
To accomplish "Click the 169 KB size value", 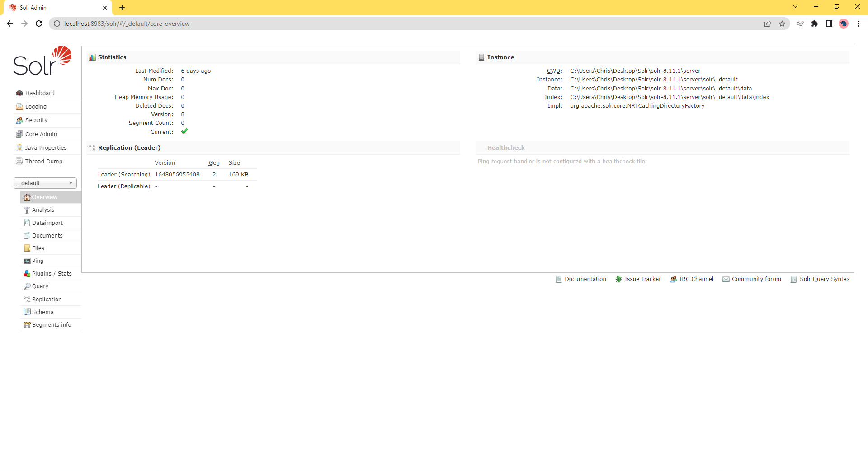I will pyautogui.click(x=239, y=174).
